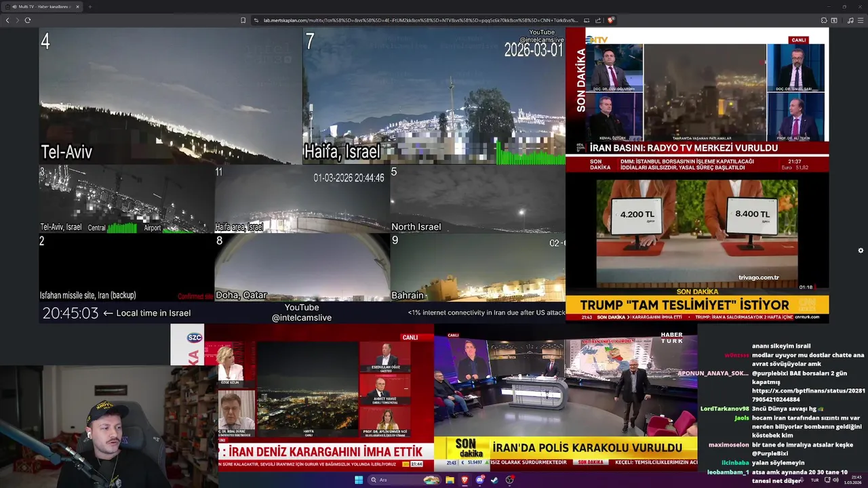Open the share icon in address bar

(598, 20)
